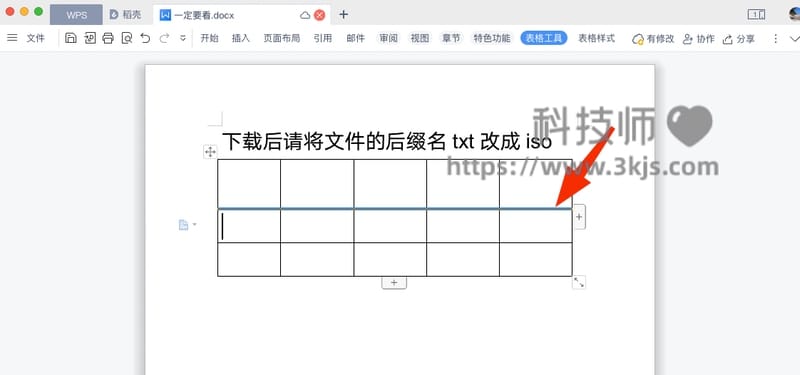Open the three-dot more options menu
This screenshot has height=375, width=800.
pos(776,39)
